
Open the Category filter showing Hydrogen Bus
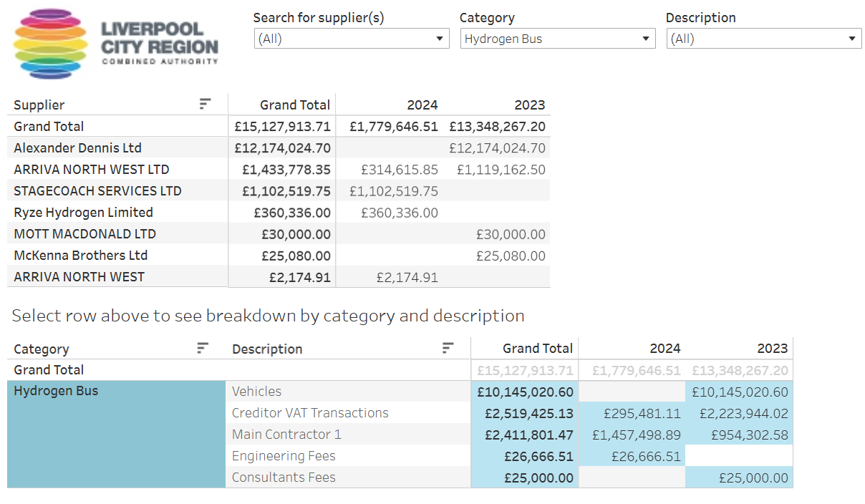pyautogui.click(x=558, y=39)
